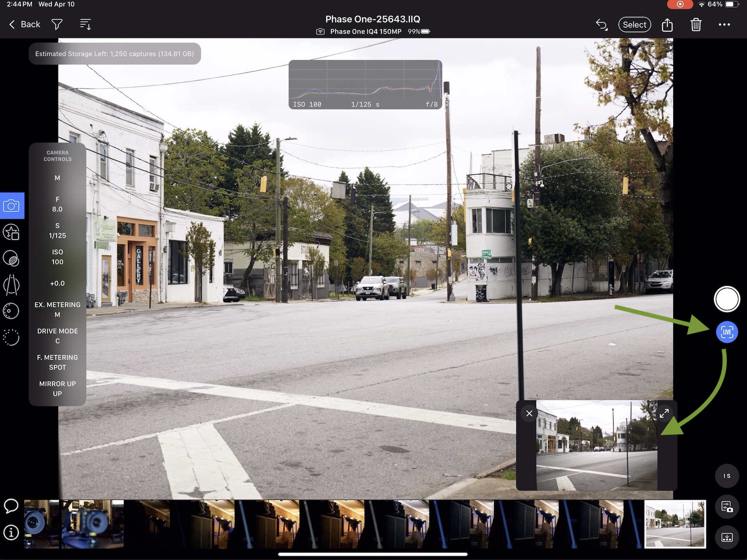Toggle the camera settings overlay button
Image resolution: width=747 pixels, height=560 pixels.
click(x=727, y=507)
